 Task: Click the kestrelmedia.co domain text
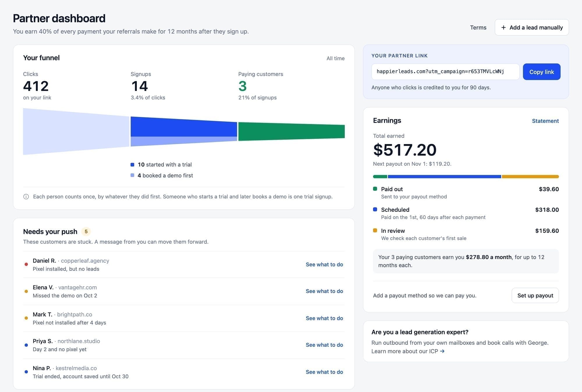76,368
